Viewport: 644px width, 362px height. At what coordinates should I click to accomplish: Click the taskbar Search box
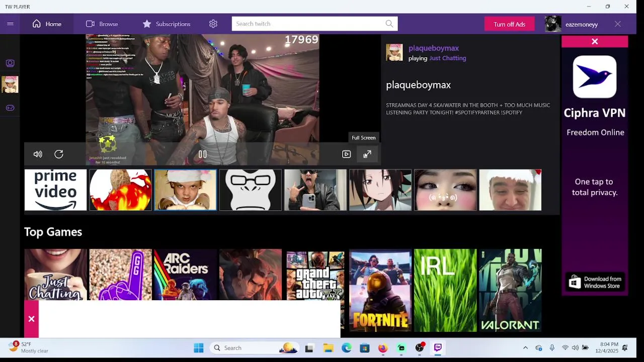pyautogui.click(x=256, y=348)
